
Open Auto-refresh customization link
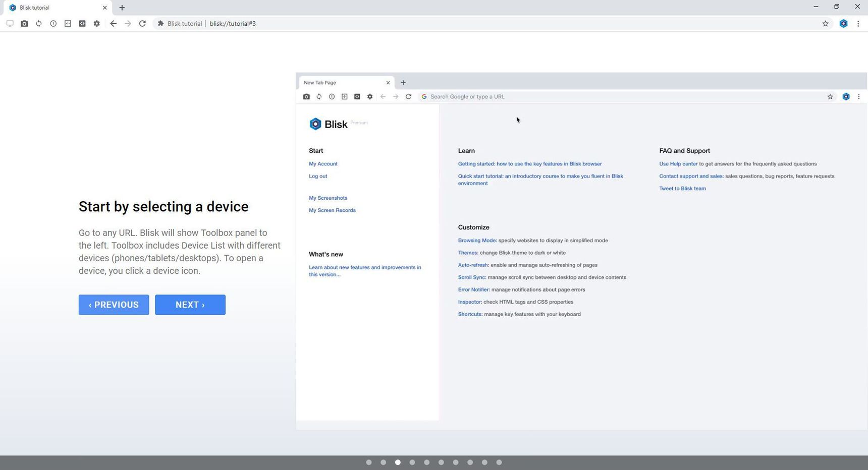[x=474, y=265]
